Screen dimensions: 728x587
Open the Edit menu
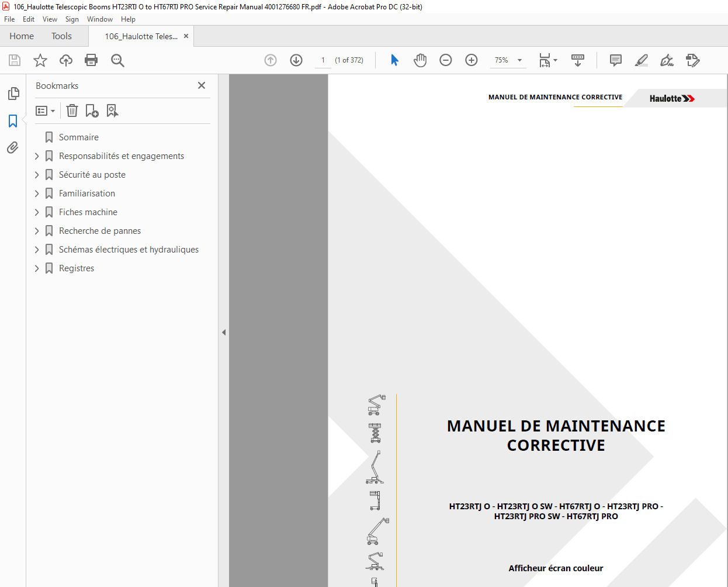click(29, 19)
